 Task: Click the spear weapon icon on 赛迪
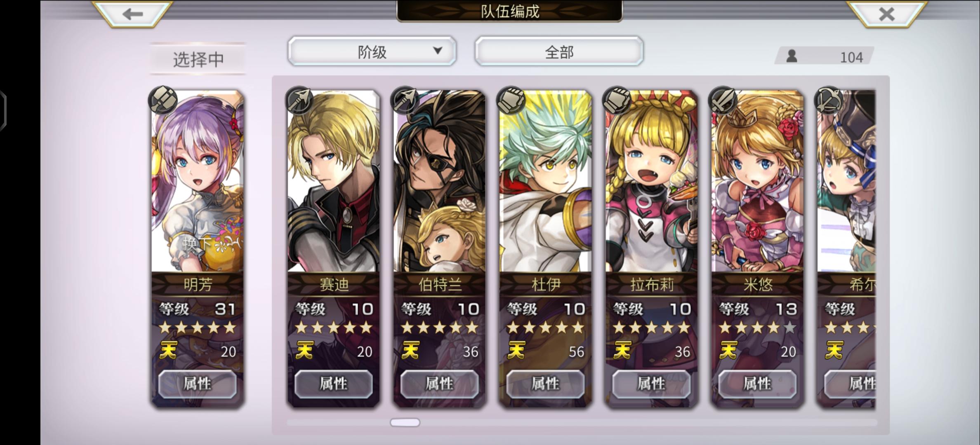pyautogui.click(x=299, y=100)
